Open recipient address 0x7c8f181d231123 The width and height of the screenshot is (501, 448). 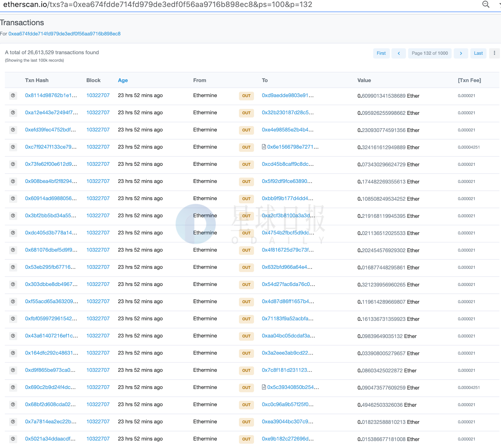(287, 370)
